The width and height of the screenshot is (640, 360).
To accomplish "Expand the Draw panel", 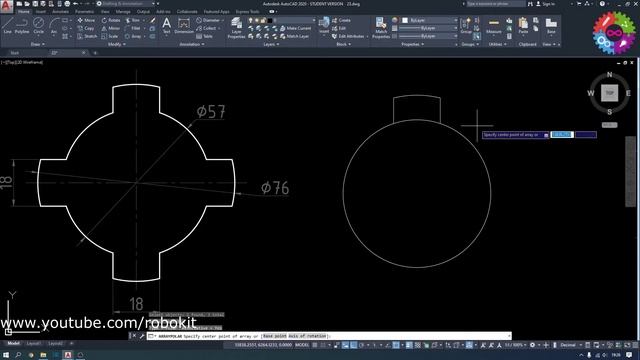I will coord(38,44).
